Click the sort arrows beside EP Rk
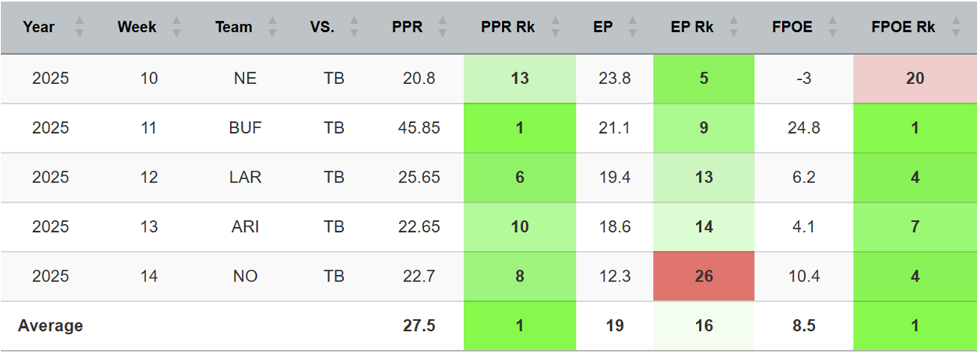 (733, 28)
